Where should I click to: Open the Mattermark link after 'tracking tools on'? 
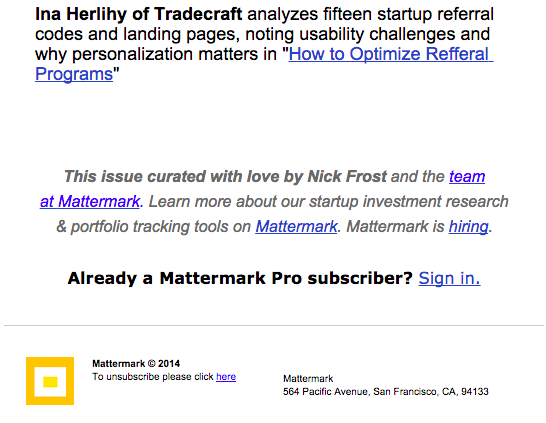[296, 227]
